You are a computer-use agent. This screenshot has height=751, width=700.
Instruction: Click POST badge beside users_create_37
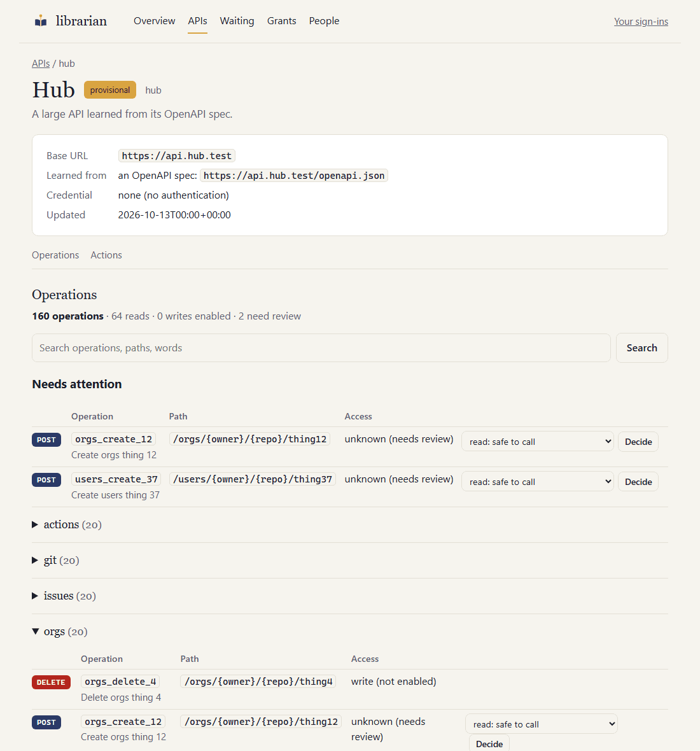(x=46, y=480)
